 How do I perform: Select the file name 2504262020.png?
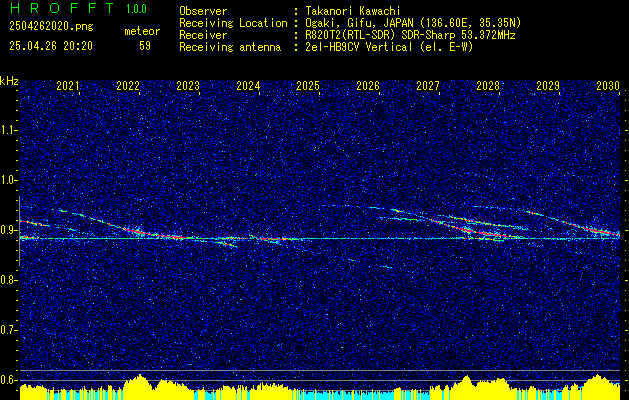tap(51, 27)
